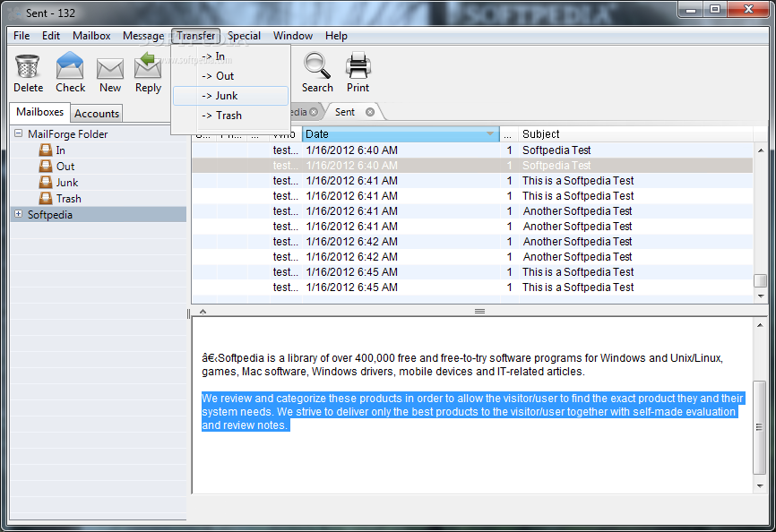Select highlighted 6:40 AM Softpedia Test row
Image resolution: width=776 pixels, height=532 pixels.
pos(472,166)
